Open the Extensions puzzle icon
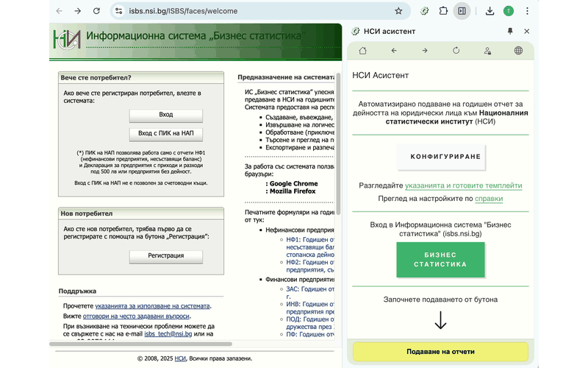The height and width of the screenshot is (368, 588). pyautogui.click(x=443, y=11)
